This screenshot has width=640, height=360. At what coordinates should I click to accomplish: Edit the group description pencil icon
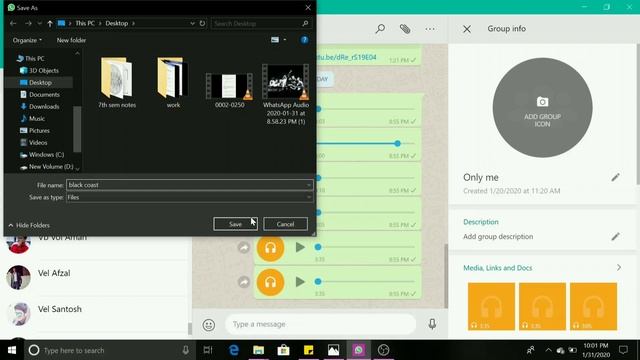pos(615,237)
